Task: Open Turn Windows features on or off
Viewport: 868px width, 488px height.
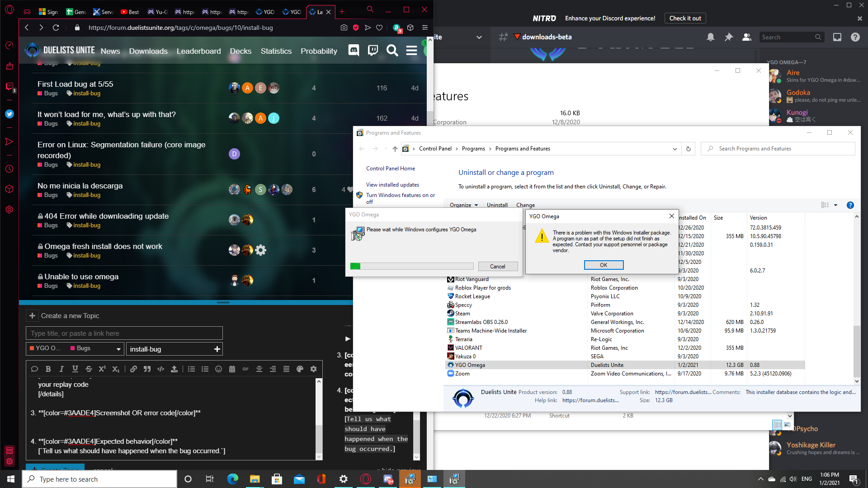Action: pyautogui.click(x=401, y=198)
